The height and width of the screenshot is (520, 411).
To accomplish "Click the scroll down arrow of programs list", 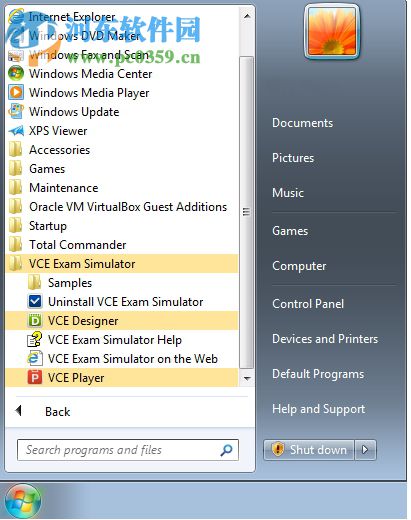I will point(247,378).
